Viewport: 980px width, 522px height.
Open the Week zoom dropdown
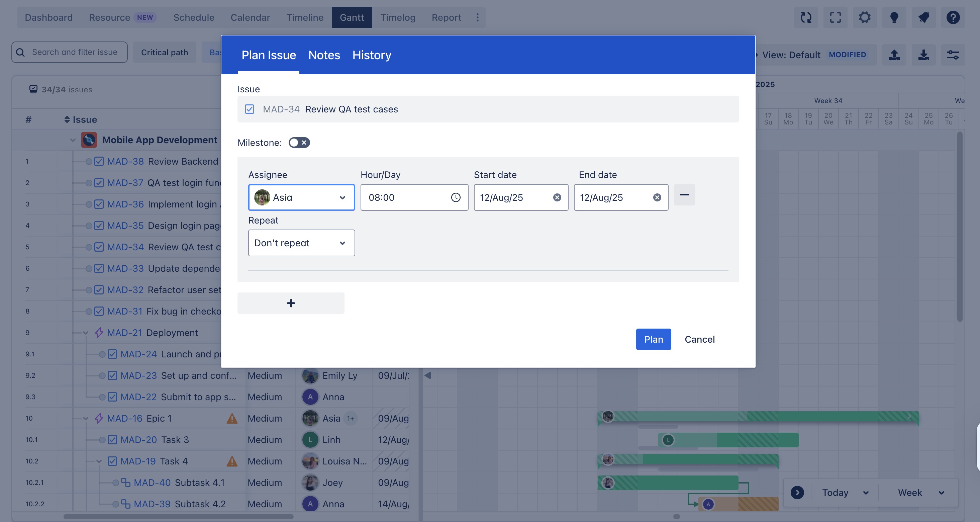pos(921,493)
